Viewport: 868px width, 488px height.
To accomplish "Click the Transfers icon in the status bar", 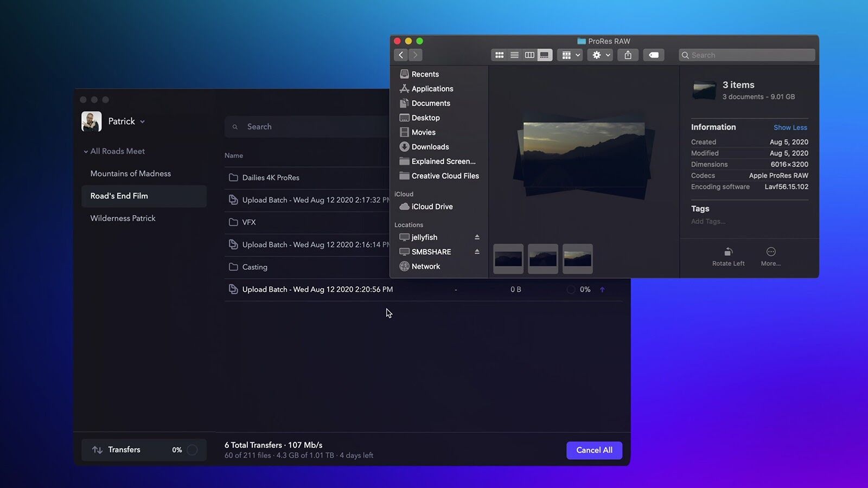I will click(97, 450).
